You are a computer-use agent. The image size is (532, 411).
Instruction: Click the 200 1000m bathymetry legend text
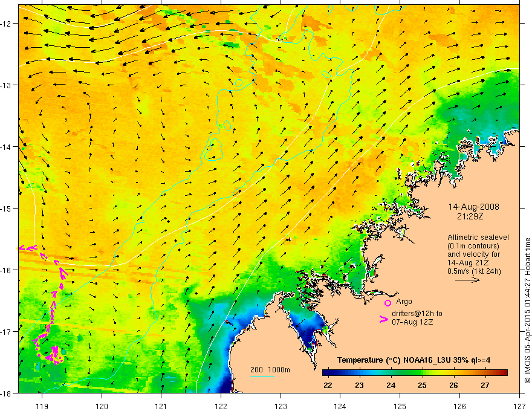270,370
